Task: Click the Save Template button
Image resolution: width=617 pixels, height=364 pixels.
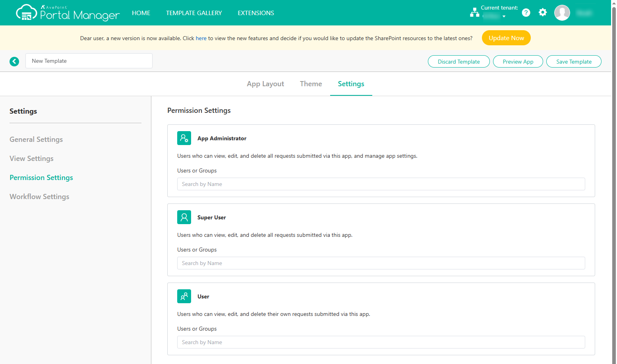Action: [x=574, y=62]
